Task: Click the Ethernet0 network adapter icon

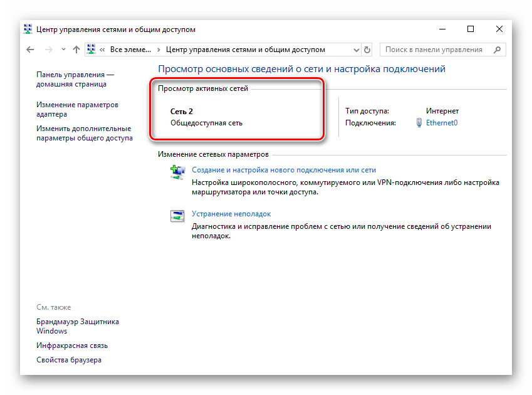Action: (x=419, y=123)
